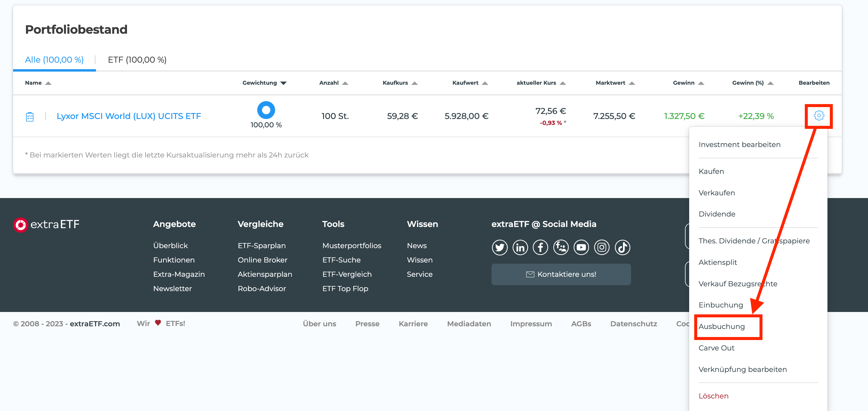Click the extraETF.com copyright link
Image resolution: width=868 pixels, height=411 pixels.
coord(95,324)
